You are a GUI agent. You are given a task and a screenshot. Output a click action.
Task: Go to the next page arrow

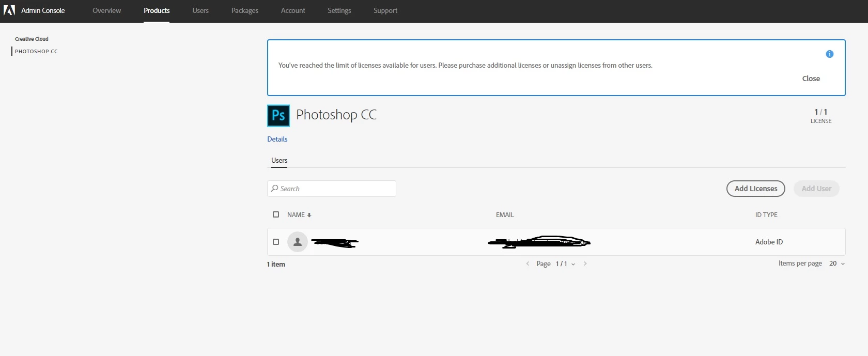coord(585,264)
